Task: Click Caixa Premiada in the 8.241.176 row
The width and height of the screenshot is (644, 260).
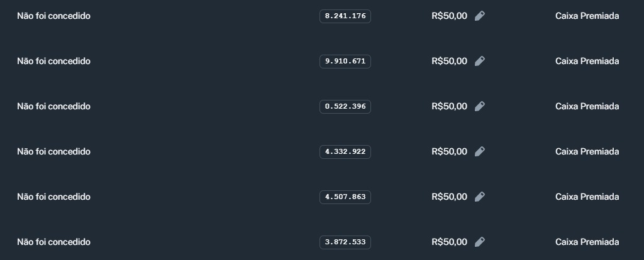Action: point(587,16)
